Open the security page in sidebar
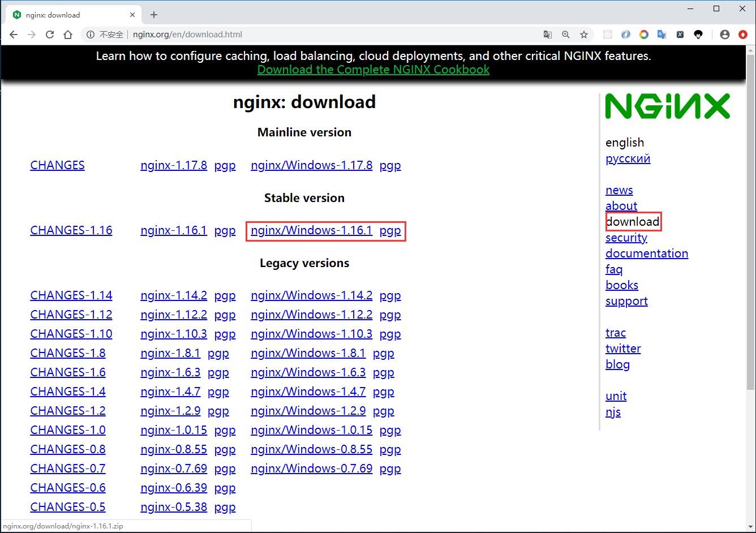The height and width of the screenshot is (533, 756). point(626,238)
